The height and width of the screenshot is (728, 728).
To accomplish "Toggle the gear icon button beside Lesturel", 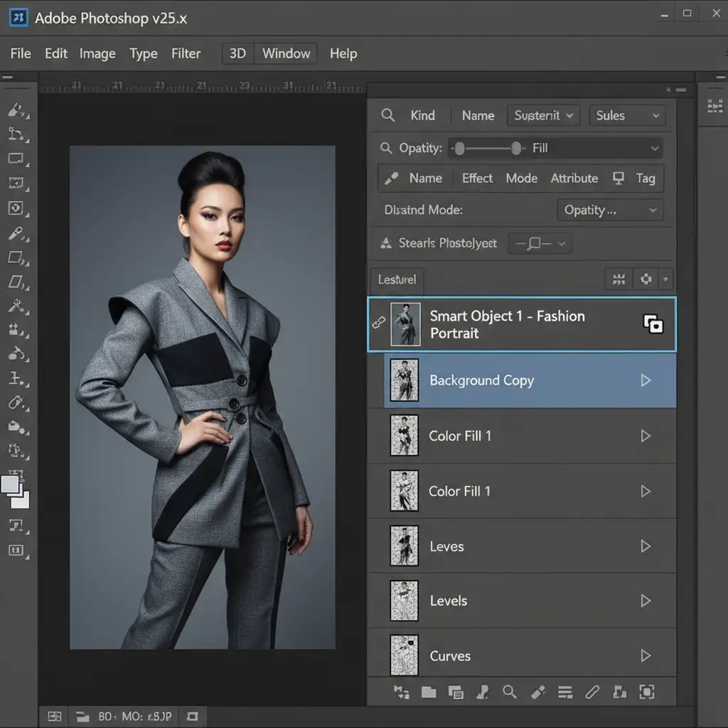I will 646,279.
